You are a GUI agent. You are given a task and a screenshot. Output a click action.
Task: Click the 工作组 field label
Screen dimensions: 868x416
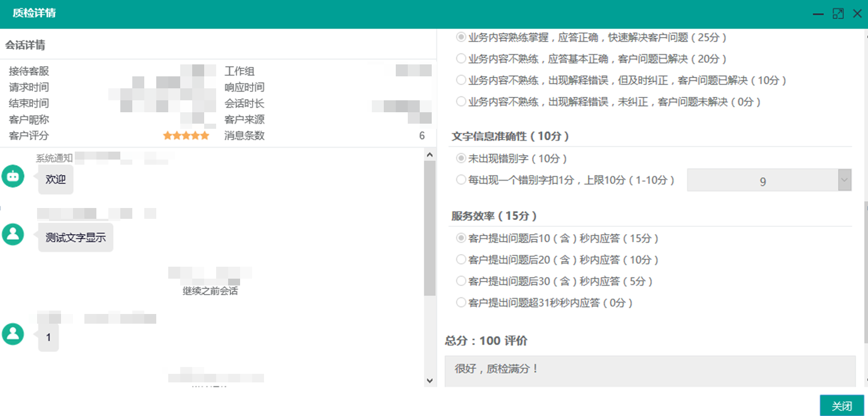click(240, 71)
